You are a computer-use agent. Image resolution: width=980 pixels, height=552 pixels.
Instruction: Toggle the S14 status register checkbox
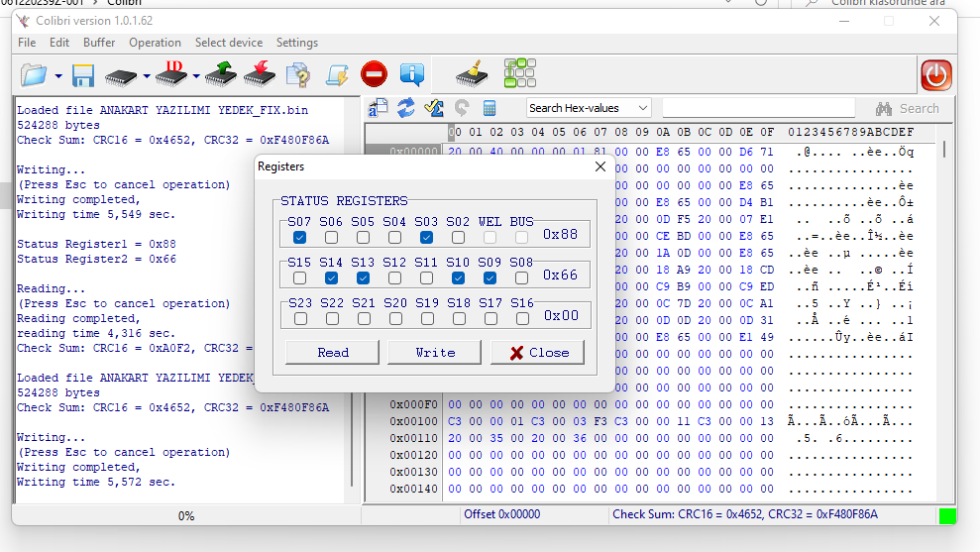(x=332, y=278)
